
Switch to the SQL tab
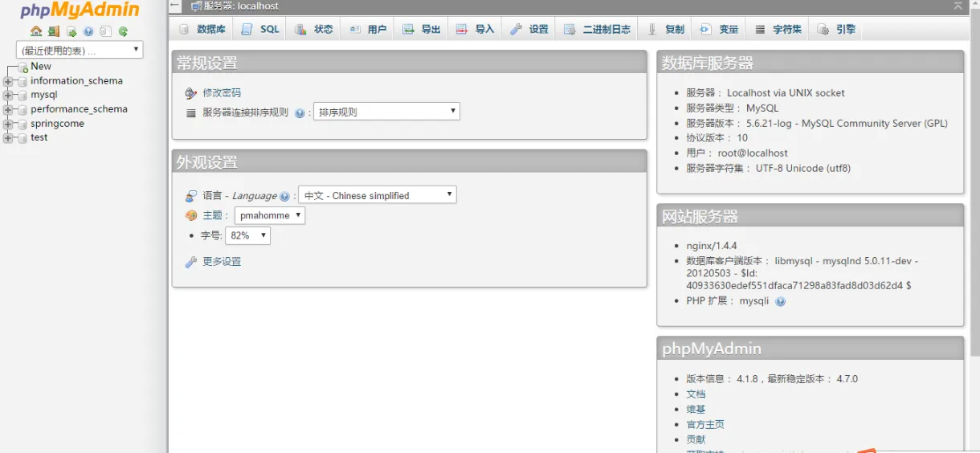260,29
